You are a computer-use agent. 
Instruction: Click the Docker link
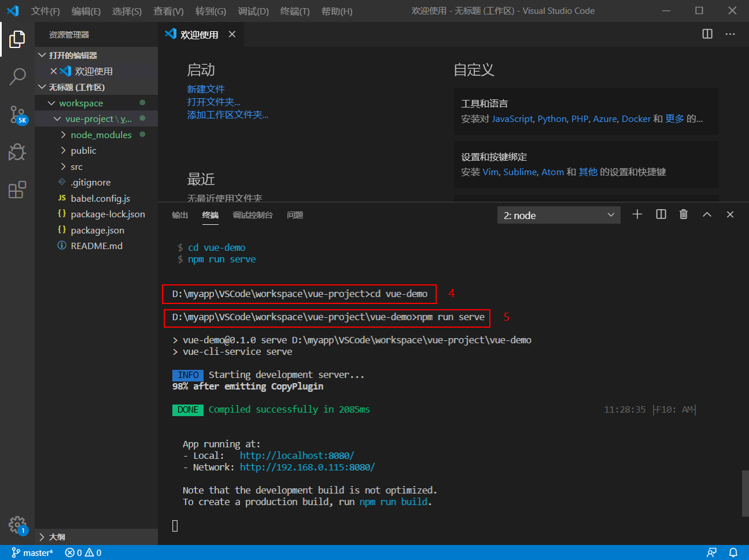click(636, 118)
